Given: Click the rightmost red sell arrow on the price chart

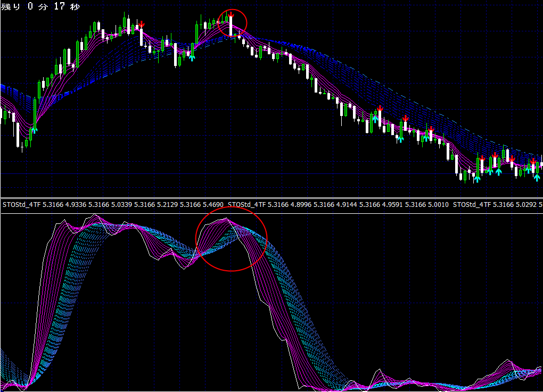Looking at the screenshot, I should (x=533, y=161).
